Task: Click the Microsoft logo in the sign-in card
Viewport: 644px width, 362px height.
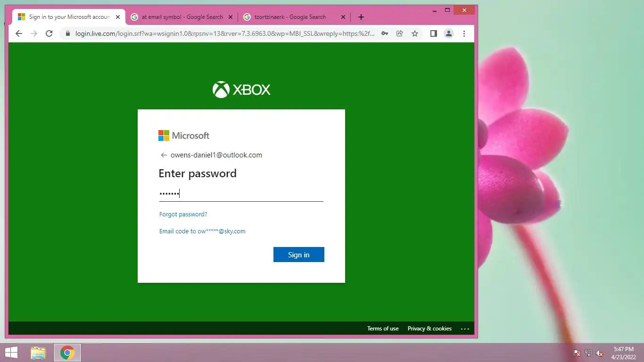Action: tap(184, 136)
